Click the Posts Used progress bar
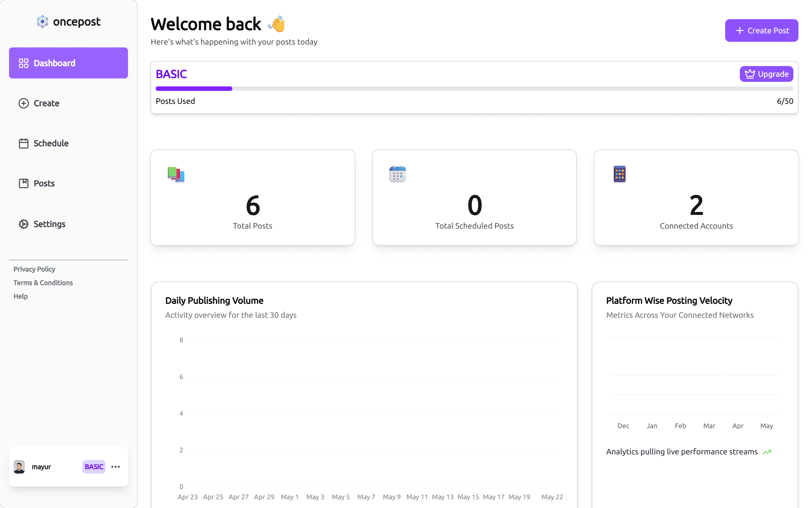The width and height of the screenshot is (812, 508). pos(475,89)
